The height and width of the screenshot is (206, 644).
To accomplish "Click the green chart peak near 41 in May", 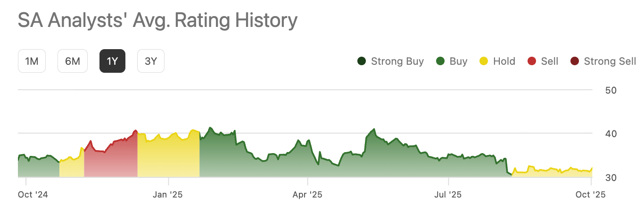I will click(x=374, y=129).
